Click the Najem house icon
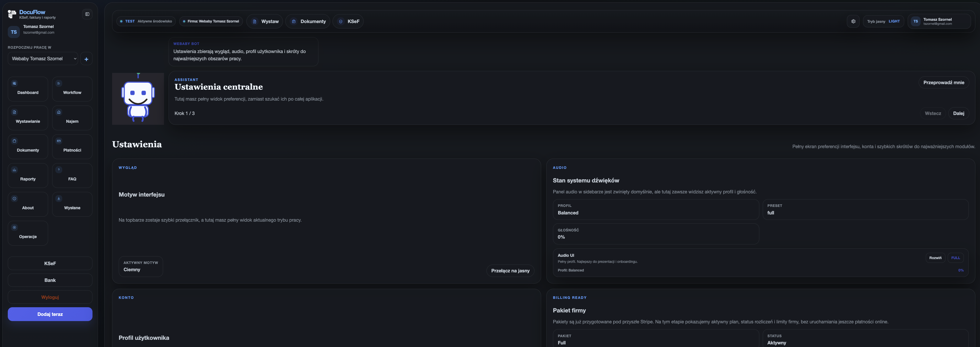This screenshot has height=347, width=980. click(x=58, y=112)
